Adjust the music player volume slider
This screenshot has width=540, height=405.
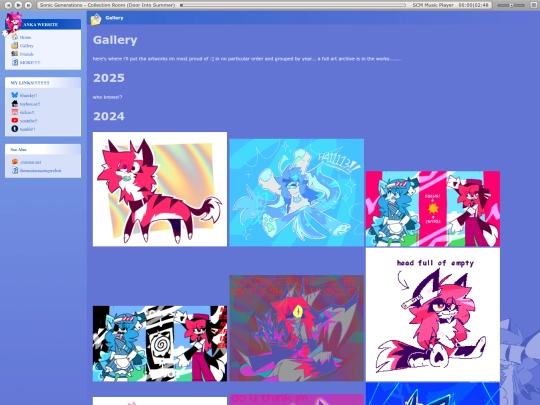click(511, 5)
